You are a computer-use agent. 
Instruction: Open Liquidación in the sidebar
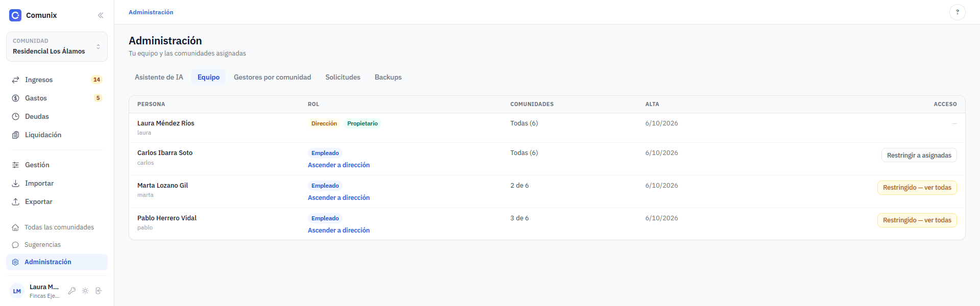point(57,135)
